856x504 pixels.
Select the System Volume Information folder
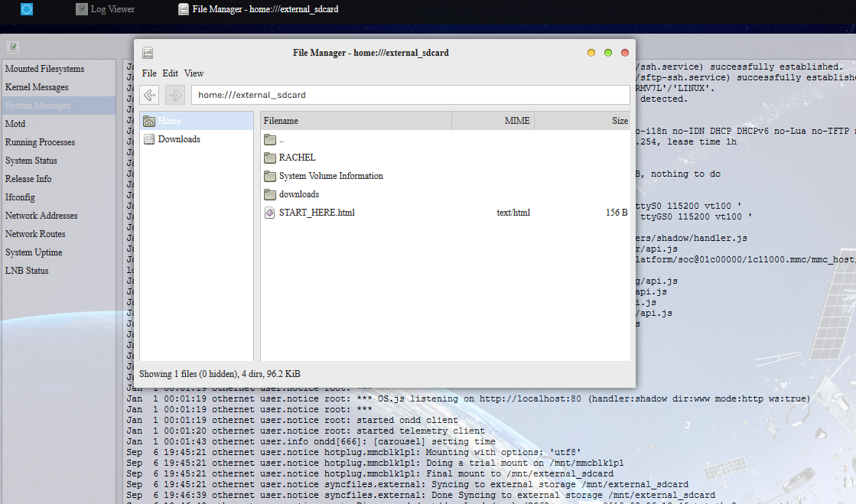coord(330,176)
